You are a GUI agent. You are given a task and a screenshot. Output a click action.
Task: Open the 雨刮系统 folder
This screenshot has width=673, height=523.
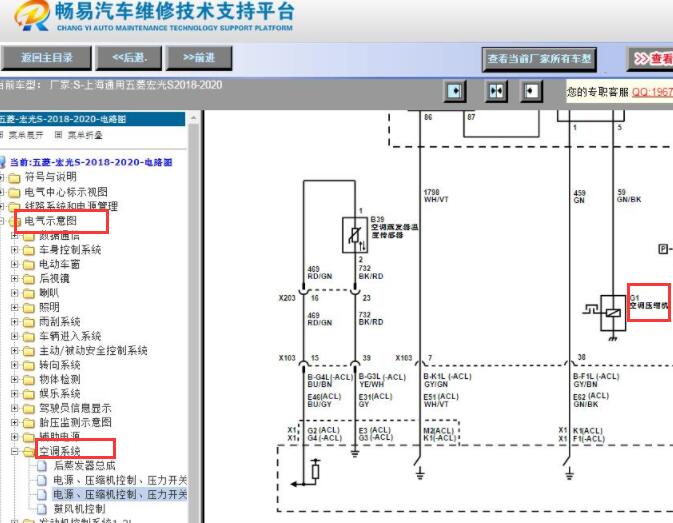pos(60,322)
